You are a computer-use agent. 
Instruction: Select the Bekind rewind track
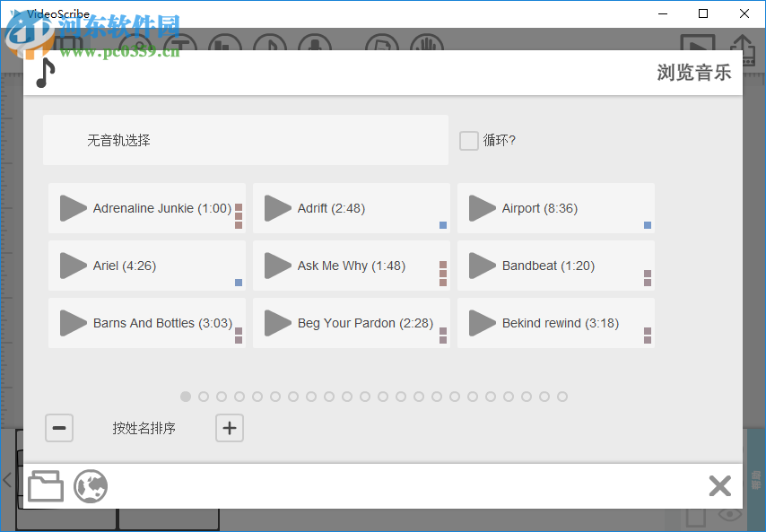561,323
